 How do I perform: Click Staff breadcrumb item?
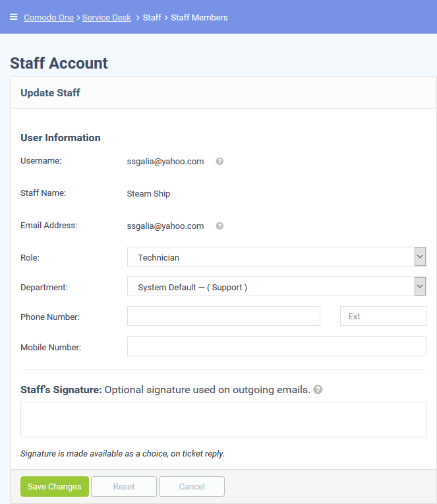[x=152, y=18]
